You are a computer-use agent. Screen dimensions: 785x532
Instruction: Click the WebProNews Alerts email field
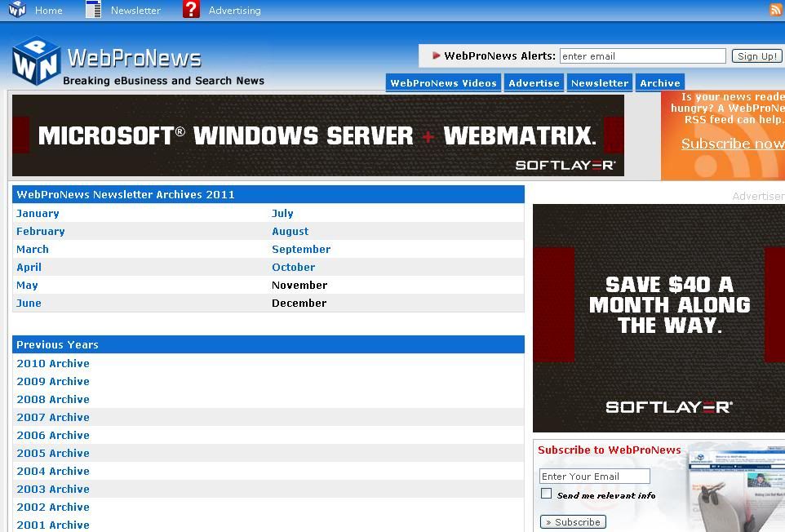(643, 56)
